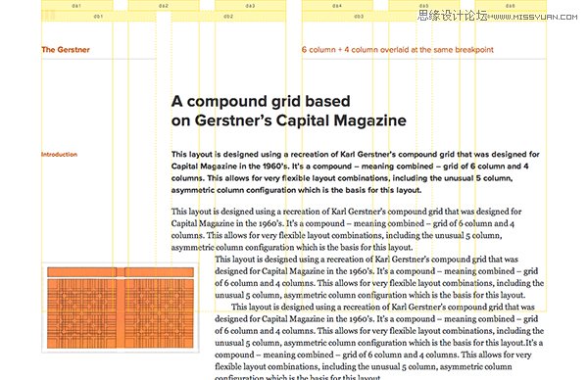The width and height of the screenshot is (588, 380).
Task: Click the orange "The Gerstner" page title
Action: (66, 50)
